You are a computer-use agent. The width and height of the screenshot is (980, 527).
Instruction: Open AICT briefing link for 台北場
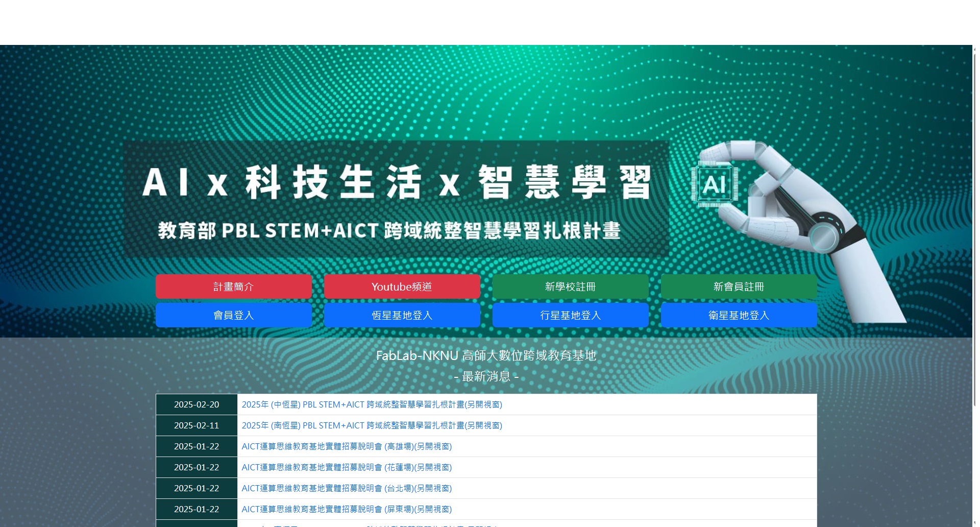click(x=347, y=488)
